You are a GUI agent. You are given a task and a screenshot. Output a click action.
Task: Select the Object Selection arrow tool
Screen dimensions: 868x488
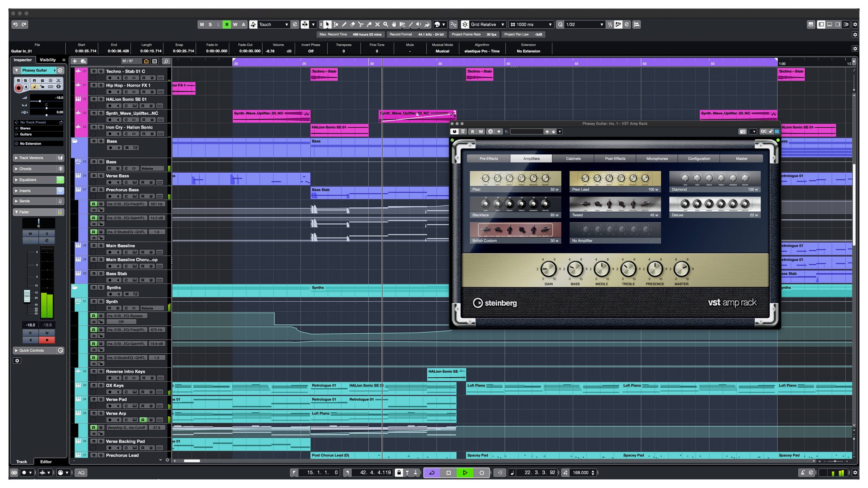[327, 24]
